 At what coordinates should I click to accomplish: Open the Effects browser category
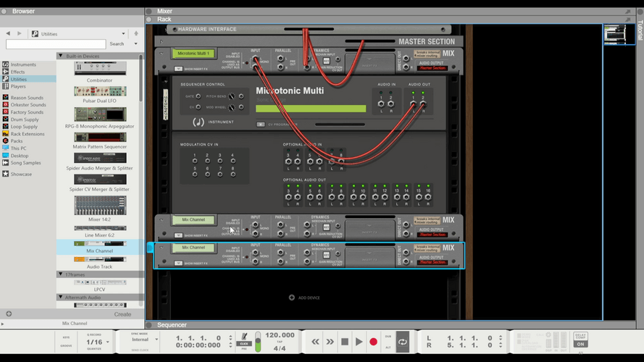click(x=17, y=72)
